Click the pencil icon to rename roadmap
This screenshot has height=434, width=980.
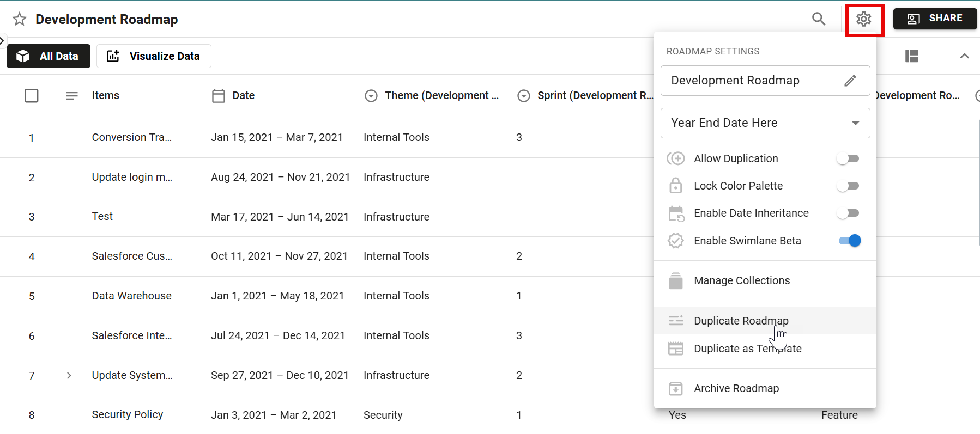[850, 81]
